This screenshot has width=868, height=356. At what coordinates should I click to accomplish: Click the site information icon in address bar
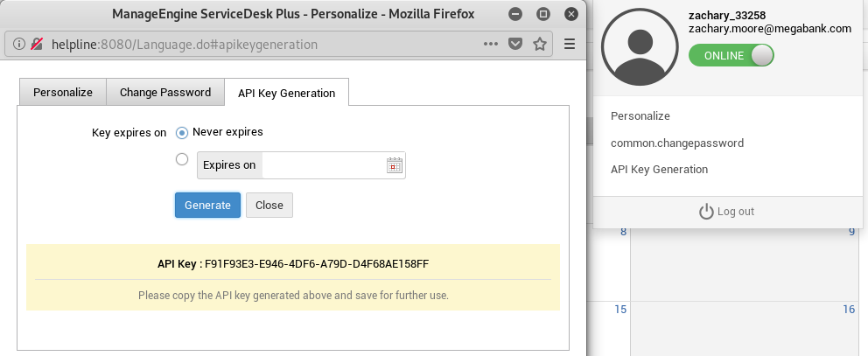19,44
